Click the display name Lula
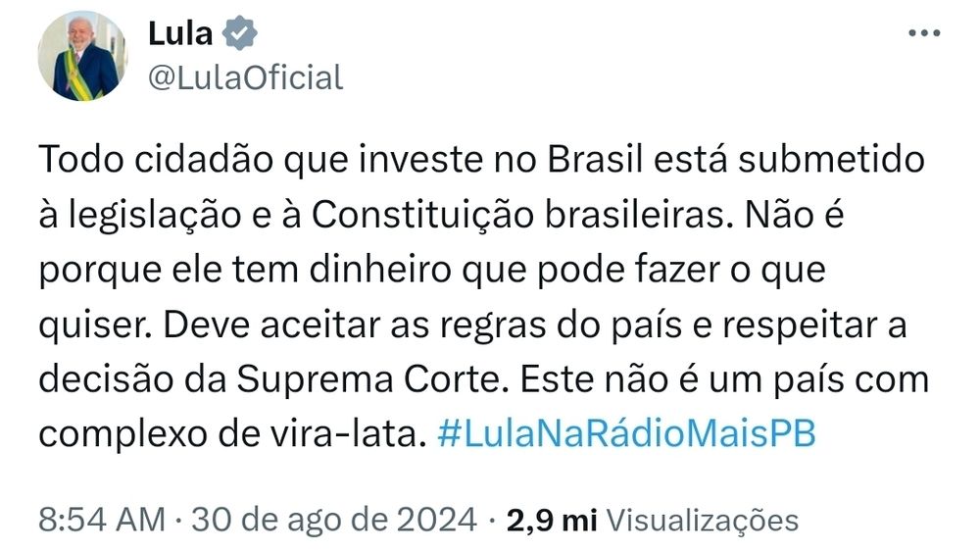Viewport: 980px width, 552px height. coord(180,33)
